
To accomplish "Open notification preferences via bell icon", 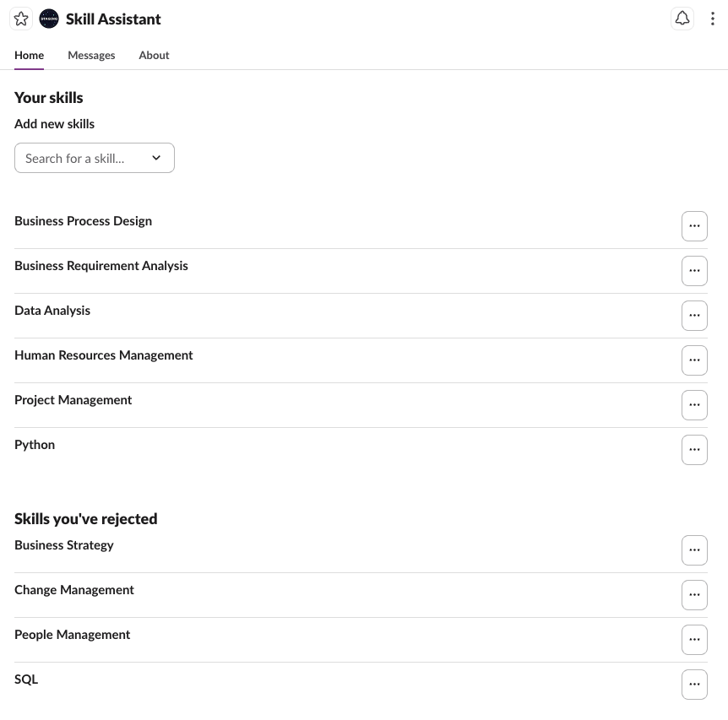I will pyautogui.click(x=682, y=19).
